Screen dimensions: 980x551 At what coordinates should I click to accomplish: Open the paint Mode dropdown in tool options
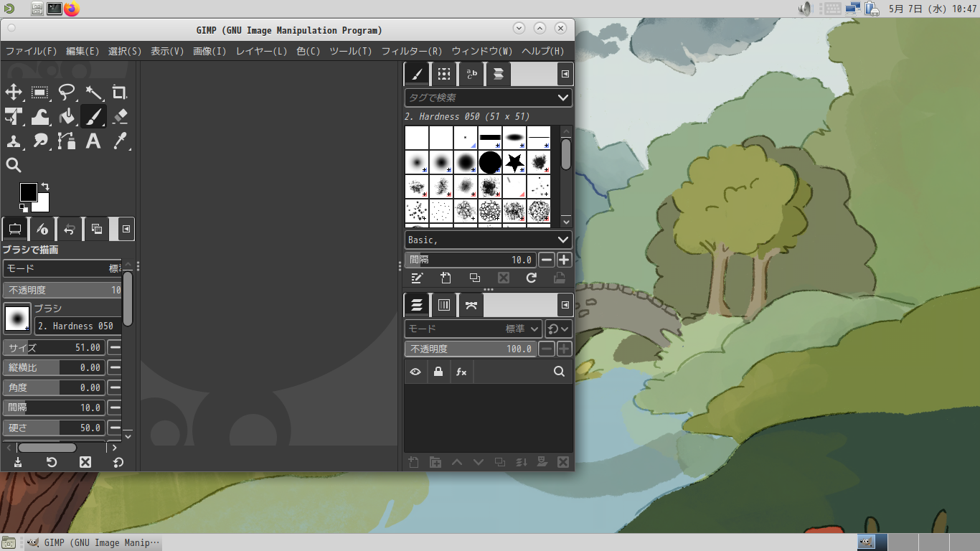[x=62, y=268]
